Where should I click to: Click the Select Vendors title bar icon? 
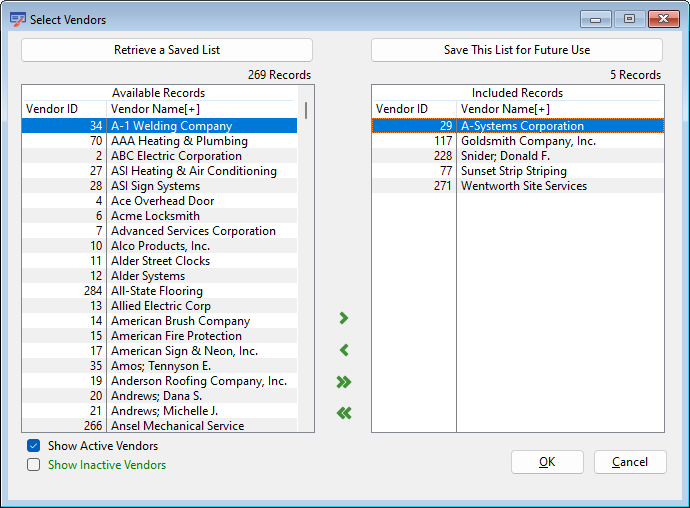point(17,19)
